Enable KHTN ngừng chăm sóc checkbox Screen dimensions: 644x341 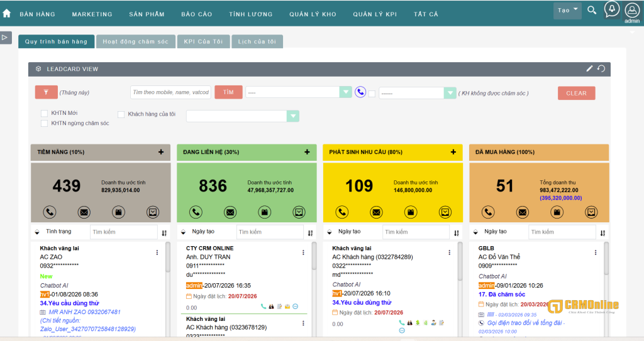(45, 124)
